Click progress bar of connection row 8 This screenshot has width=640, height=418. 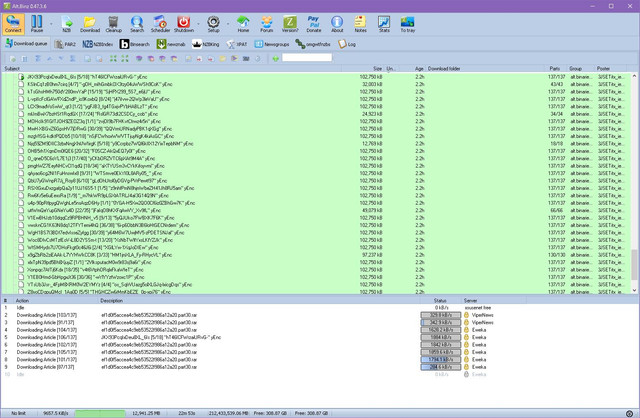tap(441, 360)
